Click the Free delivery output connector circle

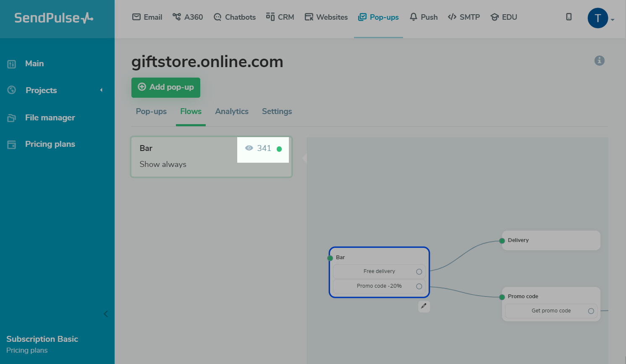coord(419,272)
